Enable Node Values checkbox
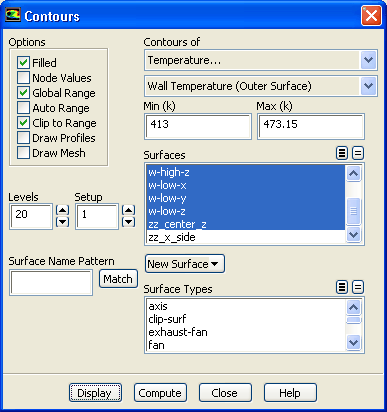 point(23,77)
